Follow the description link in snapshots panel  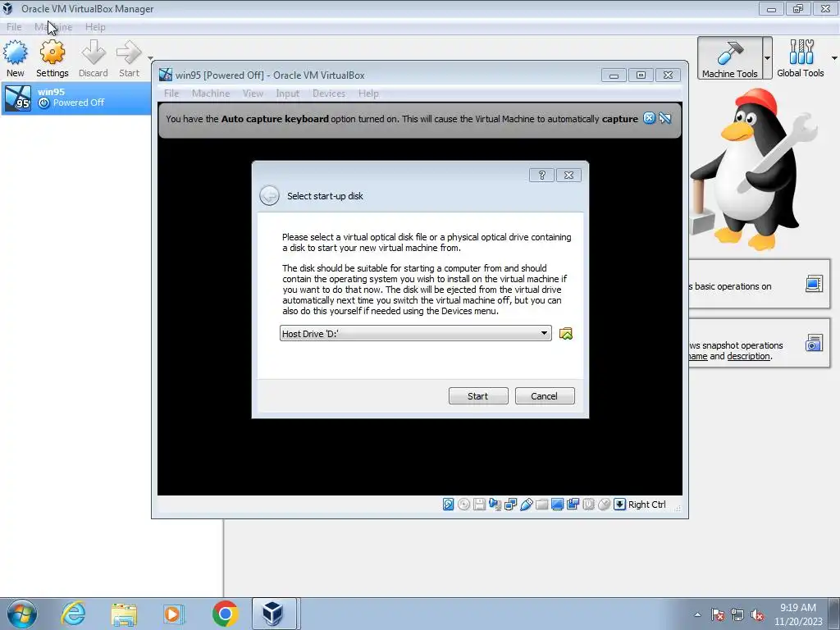click(x=748, y=356)
